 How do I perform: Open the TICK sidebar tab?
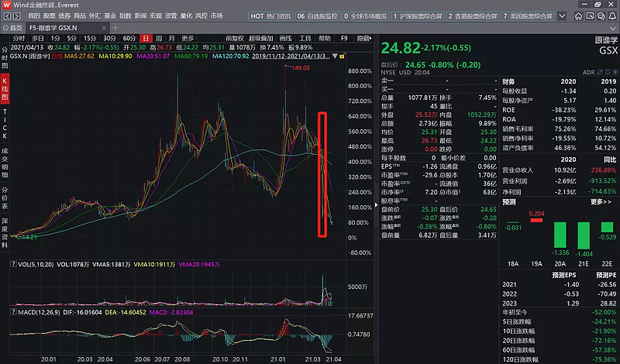[5, 124]
